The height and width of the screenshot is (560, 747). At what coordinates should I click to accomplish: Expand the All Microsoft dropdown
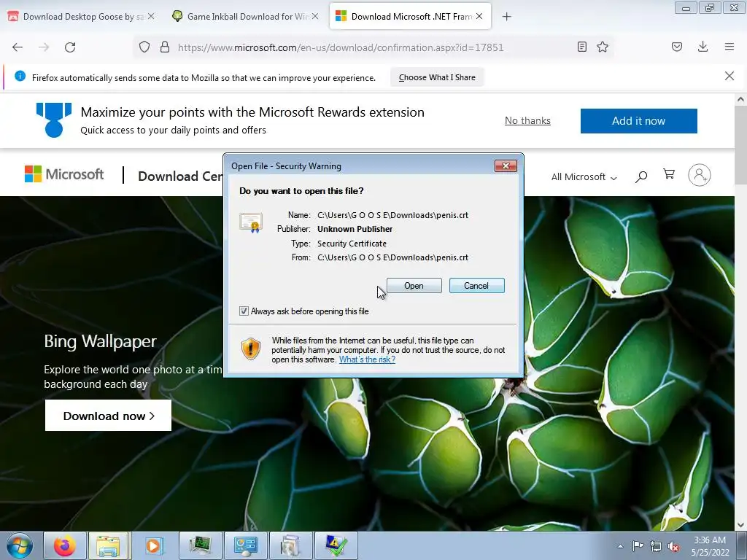tap(584, 176)
